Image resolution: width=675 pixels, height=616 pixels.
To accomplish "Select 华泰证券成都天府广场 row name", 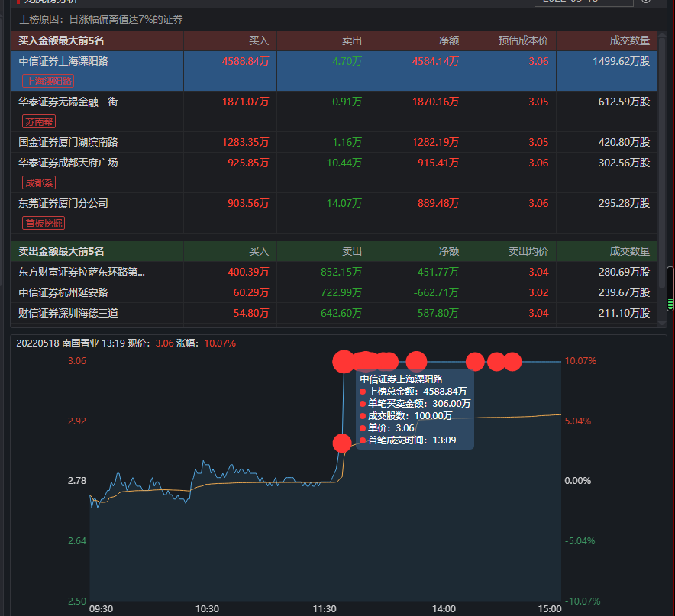I will coord(68,163).
